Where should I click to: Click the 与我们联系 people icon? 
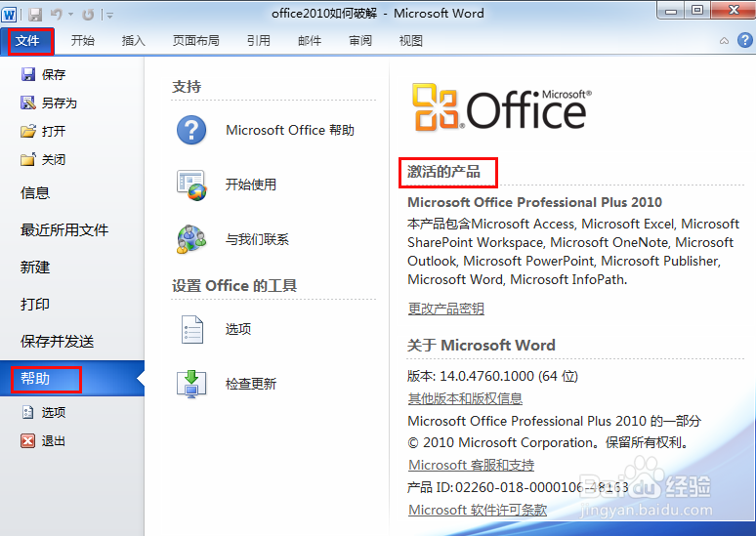pyautogui.click(x=191, y=239)
